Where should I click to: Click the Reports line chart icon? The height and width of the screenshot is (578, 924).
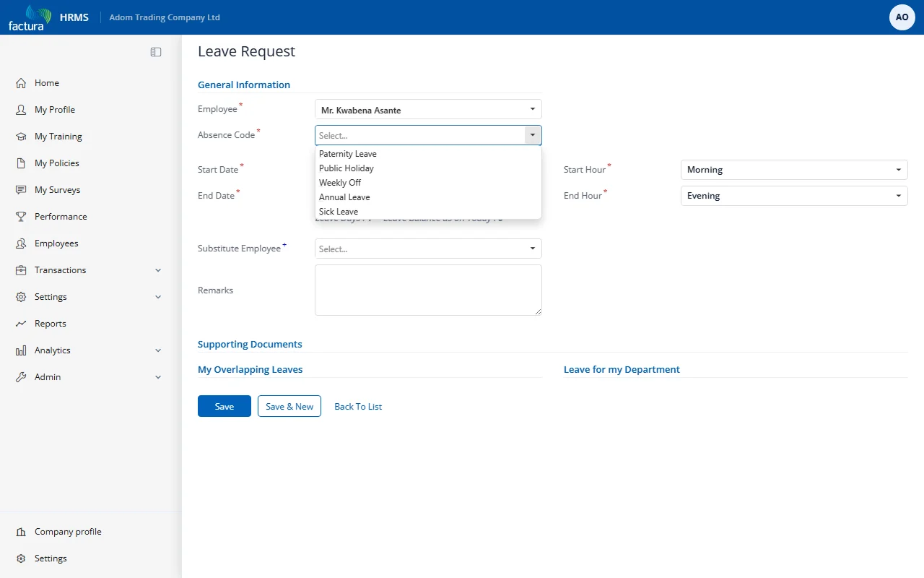pyautogui.click(x=21, y=324)
